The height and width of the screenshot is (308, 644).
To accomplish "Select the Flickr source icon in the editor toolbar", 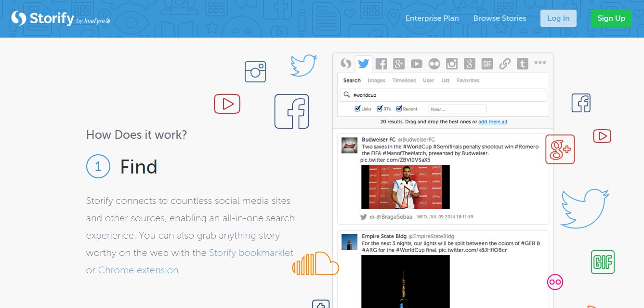I will pos(434,64).
